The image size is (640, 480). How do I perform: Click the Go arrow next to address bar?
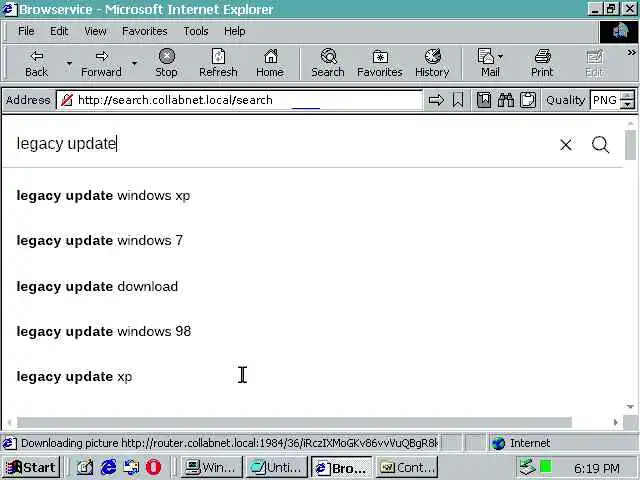coord(436,100)
